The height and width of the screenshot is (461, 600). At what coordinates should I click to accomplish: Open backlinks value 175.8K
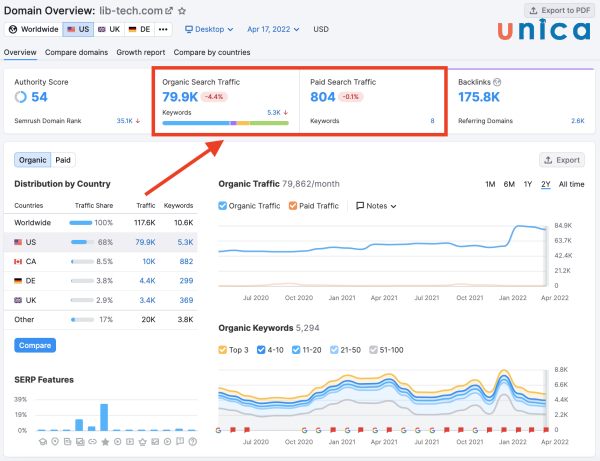pyautogui.click(x=479, y=97)
